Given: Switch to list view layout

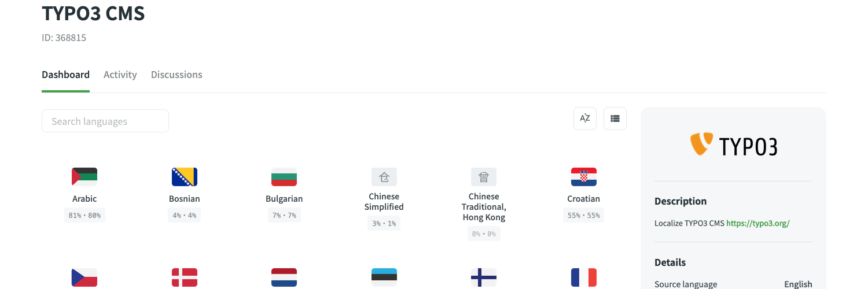Looking at the screenshot, I should click(615, 118).
